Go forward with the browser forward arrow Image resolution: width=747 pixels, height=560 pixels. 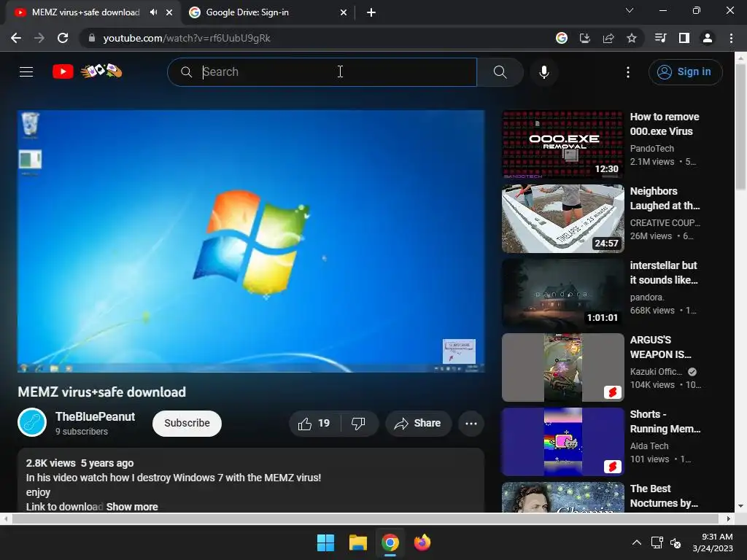point(39,38)
